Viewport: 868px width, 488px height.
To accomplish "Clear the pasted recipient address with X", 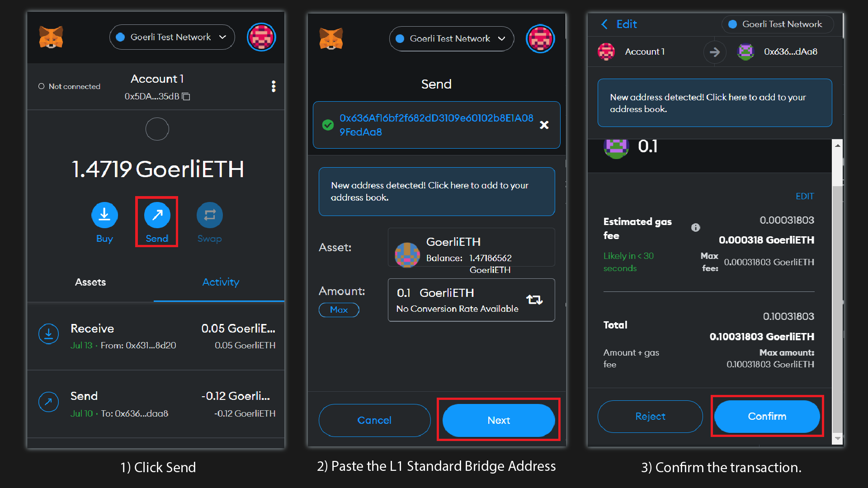I will 544,125.
